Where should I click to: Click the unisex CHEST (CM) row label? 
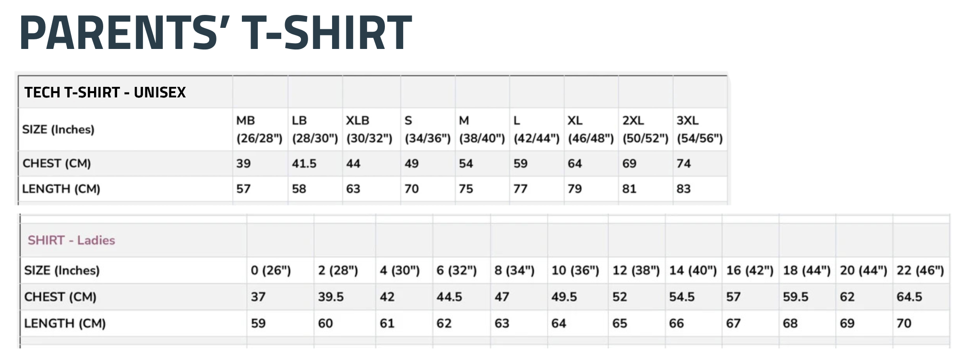coord(57,164)
